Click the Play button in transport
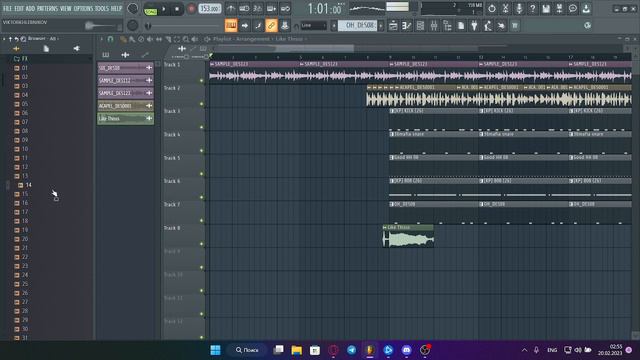The width and height of the screenshot is (640, 360). coord(164,9)
